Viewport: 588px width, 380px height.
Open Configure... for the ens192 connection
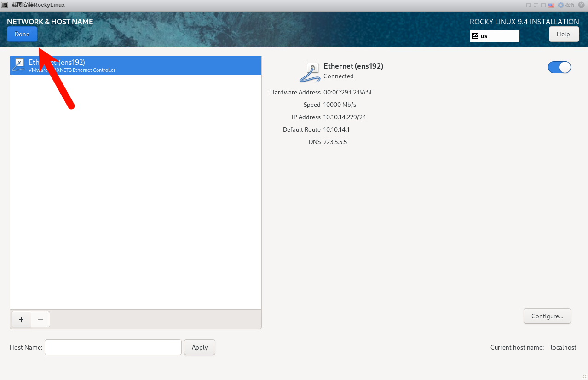[547, 316]
